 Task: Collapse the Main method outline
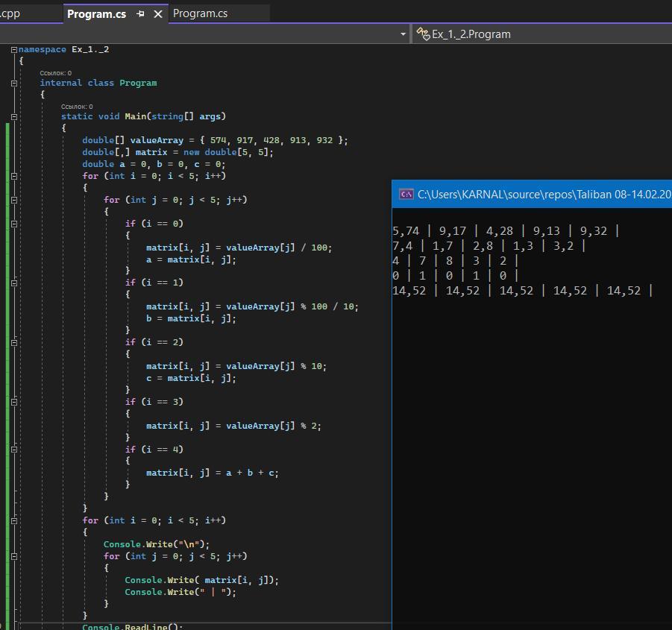pos(14,116)
